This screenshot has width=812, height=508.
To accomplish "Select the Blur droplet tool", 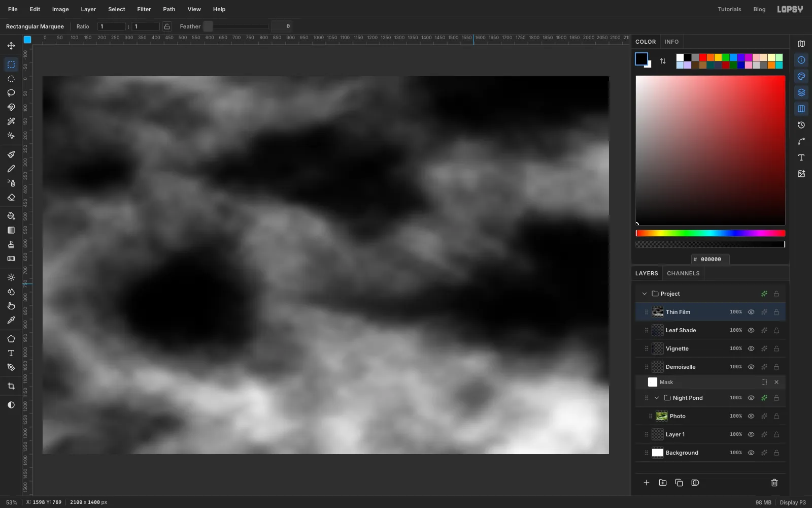I will (x=11, y=292).
